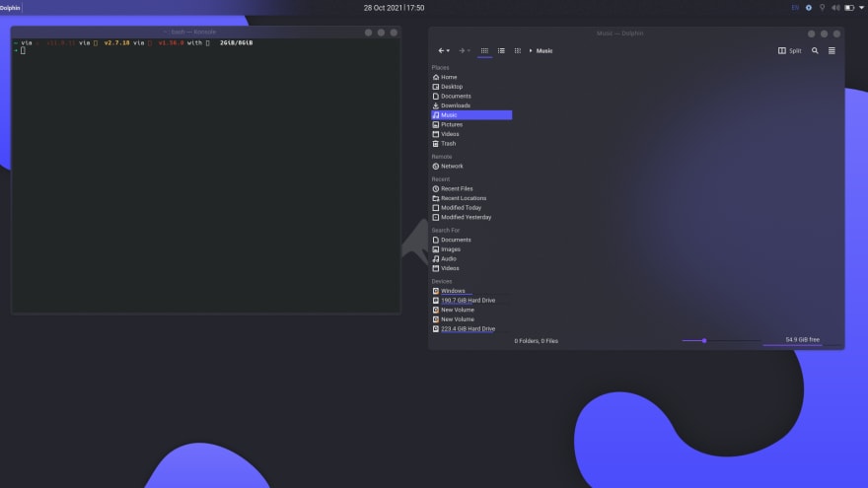Expand the system tray hidden icons arrow
Screen dimensions: 868x488
(x=861, y=8)
